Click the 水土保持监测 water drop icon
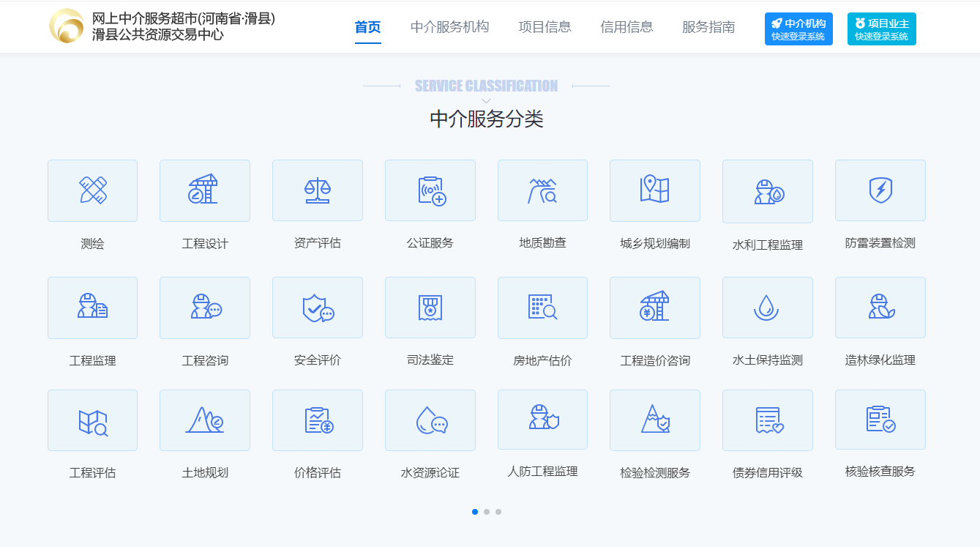 [767, 308]
